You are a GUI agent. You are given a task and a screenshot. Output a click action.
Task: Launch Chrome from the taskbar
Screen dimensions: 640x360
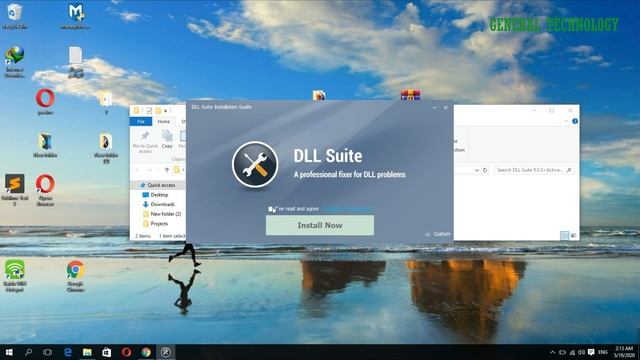[146, 352]
